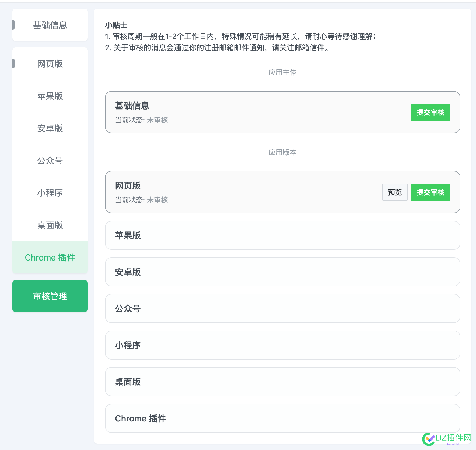Image resolution: width=476 pixels, height=450 pixels.
Task: Expand the 公众号 version card
Action: pyautogui.click(x=282, y=308)
